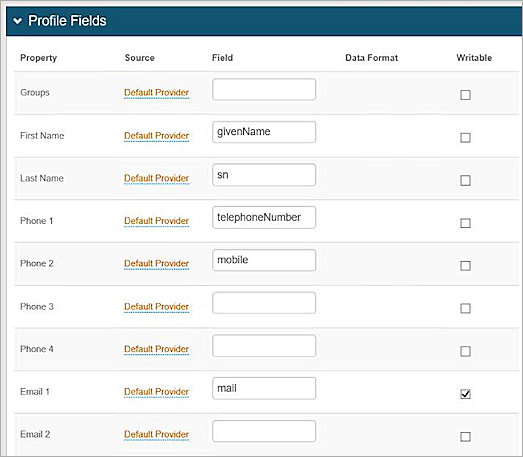This screenshot has width=523, height=457.
Task: Open the Default Provider link for Groups
Action: tap(156, 92)
